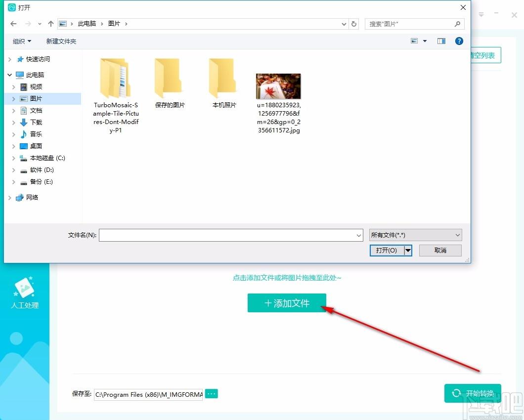524x420 pixels.
Task: Toggle the preview pane icon
Action: pyautogui.click(x=441, y=41)
